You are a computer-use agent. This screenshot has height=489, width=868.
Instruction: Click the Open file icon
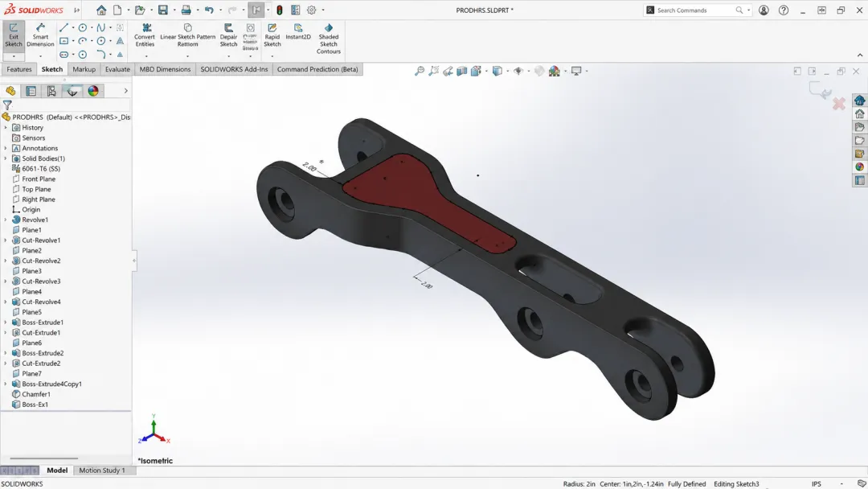pyautogui.click(x=140, y=10)
